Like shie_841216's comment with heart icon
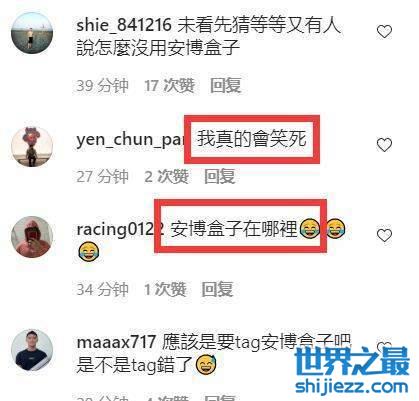 pyautogui.click(x=384, y=32)
